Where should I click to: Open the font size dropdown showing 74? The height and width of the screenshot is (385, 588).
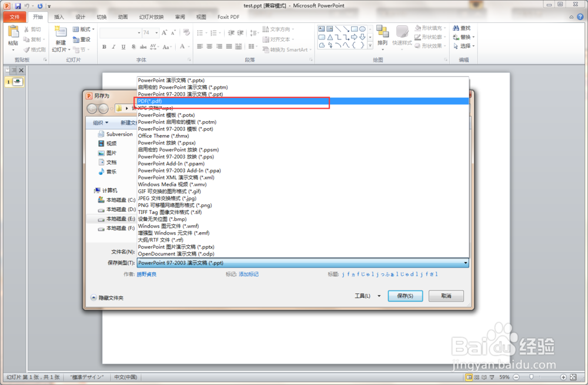pos(157,33)
